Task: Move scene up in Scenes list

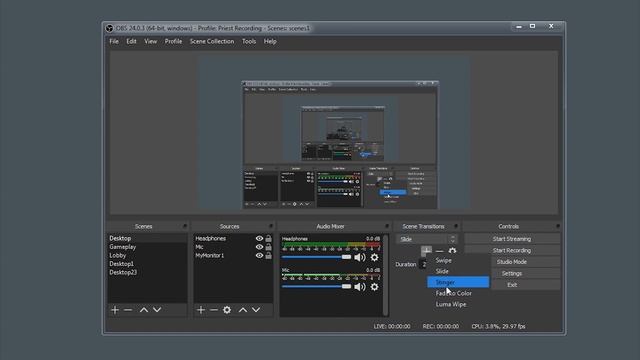Action: click(144, 310)
